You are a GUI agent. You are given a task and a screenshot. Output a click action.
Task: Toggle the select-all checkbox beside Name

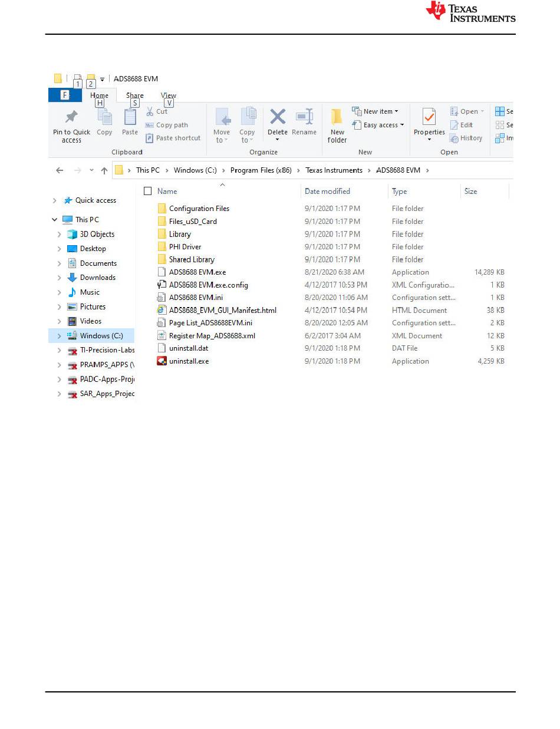148,191
